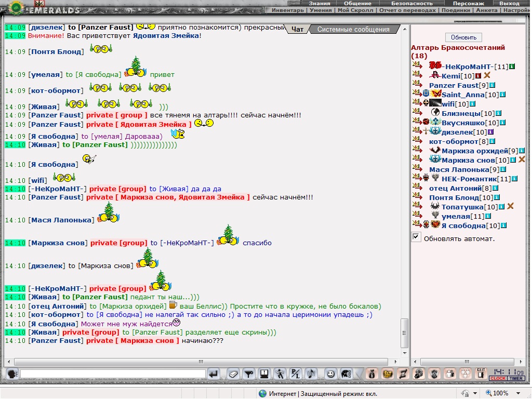Click the Обновить button
This screenshot has height=399, width=532.
tap(463, 37)
